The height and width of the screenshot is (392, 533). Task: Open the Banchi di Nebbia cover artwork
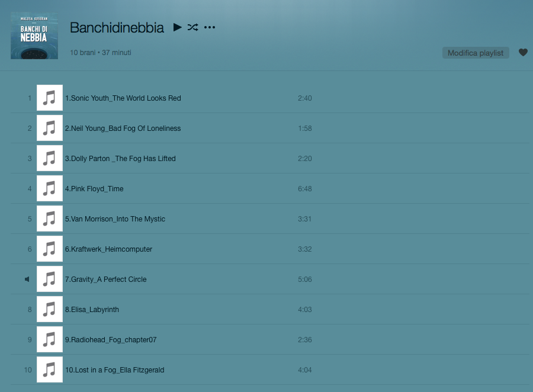tap(34, 36)
